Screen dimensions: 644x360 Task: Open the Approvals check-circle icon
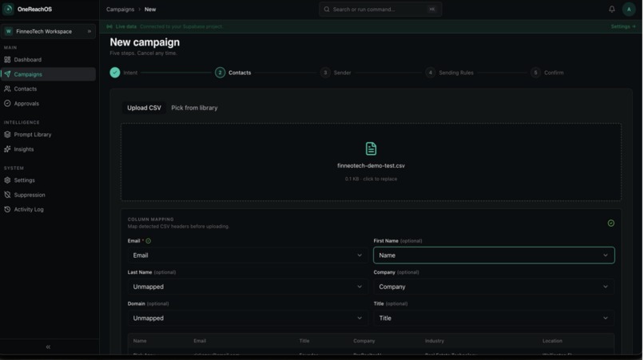point(7,104)
